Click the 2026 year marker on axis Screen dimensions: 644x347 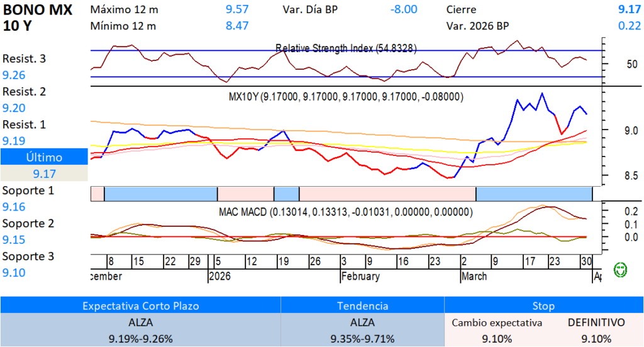tap(220, 276)
